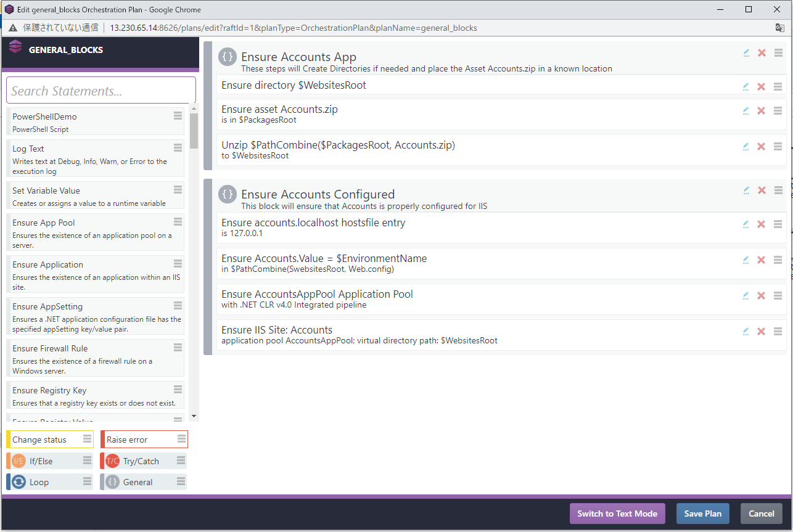The width and height of the screenshot is (793, 532).
Task: Click handle icon on Unzip $PathCombine row
Action: pyautogui.click(x=778, y=147)
